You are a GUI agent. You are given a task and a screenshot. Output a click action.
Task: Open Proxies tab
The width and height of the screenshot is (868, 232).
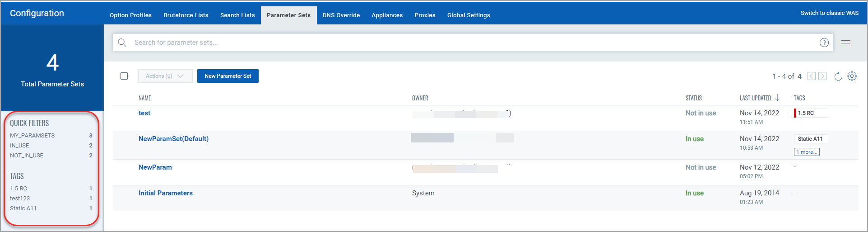[425, 15]
